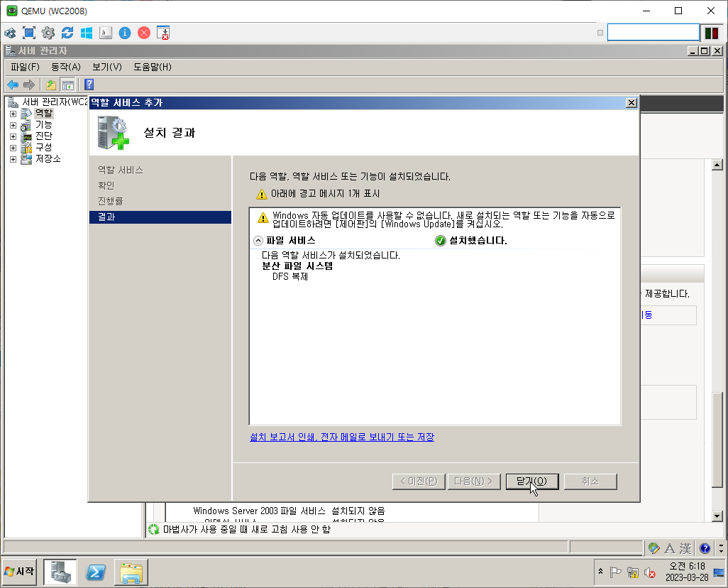Viewport: 728px width, 588px height.
Task: Open Server Manager from the taskbar
Action: point(60,572)
